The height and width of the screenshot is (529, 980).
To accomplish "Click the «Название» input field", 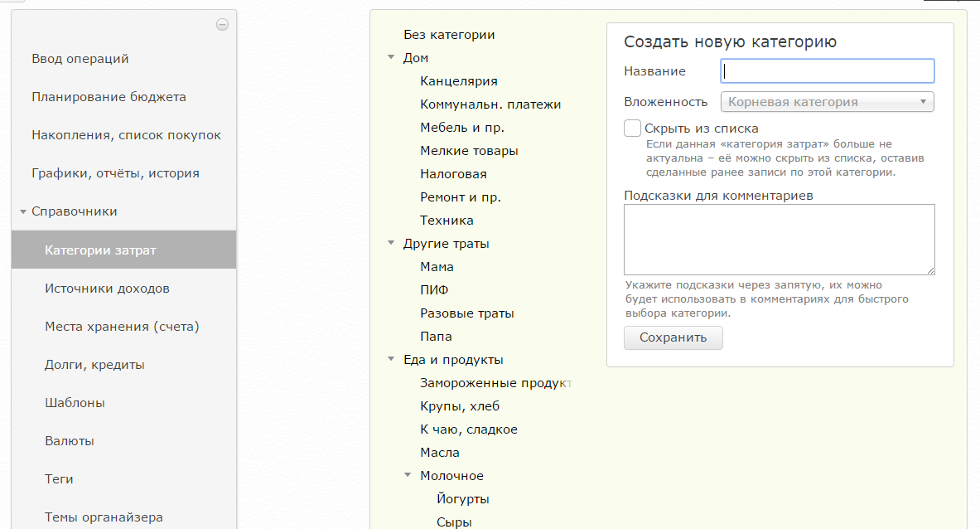I will click(x=827, y=70).
